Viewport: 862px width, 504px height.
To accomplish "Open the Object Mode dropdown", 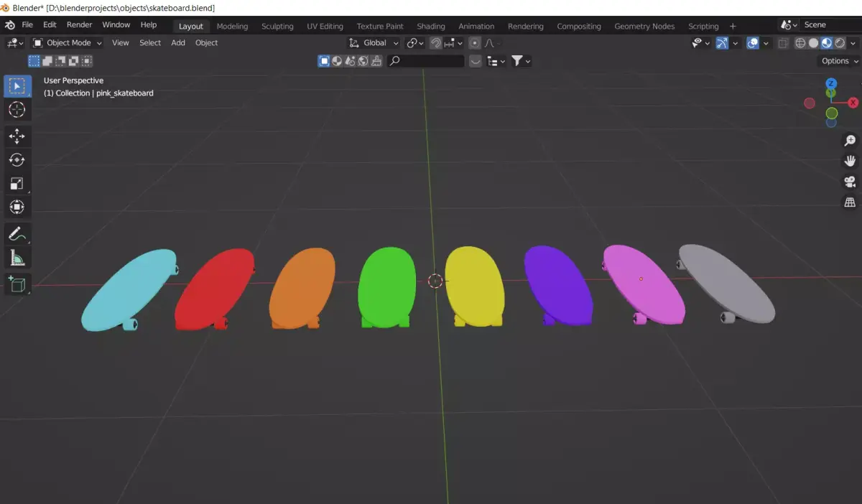I will click(x=68, y=43).
